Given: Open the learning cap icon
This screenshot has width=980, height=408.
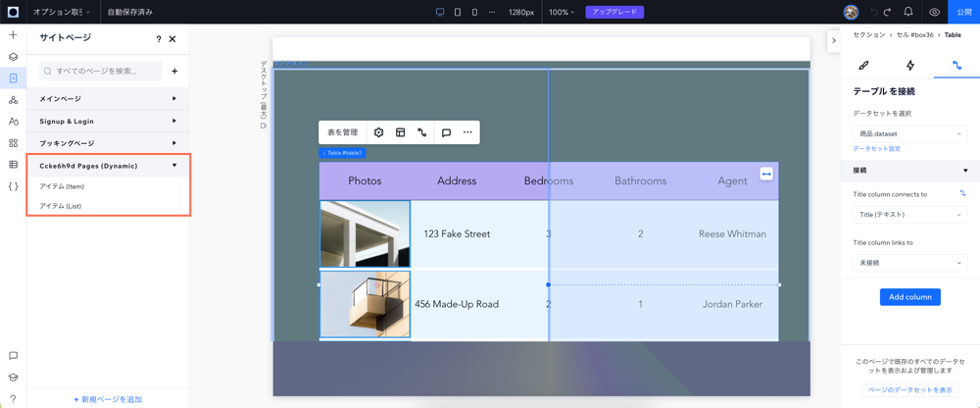Looking at the screenshot, I should [x=13, y=378].
